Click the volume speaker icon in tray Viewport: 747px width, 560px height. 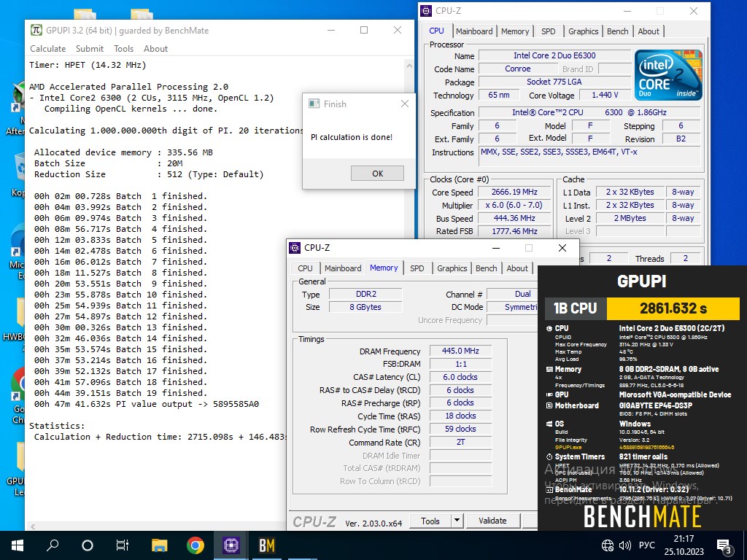pyautogui.click(x=624, y=545)
